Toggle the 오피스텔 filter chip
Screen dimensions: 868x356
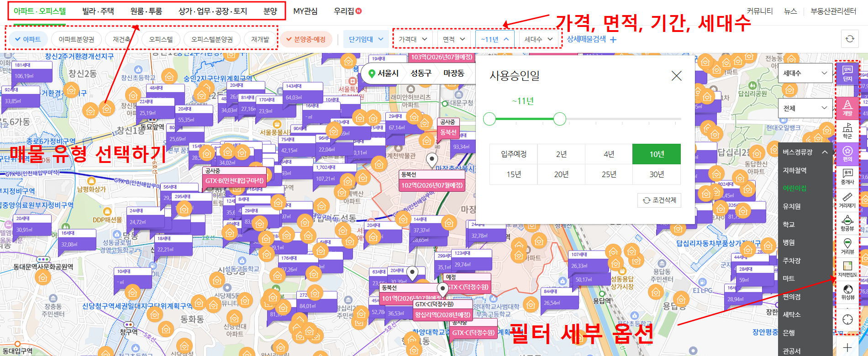(161, 39)
